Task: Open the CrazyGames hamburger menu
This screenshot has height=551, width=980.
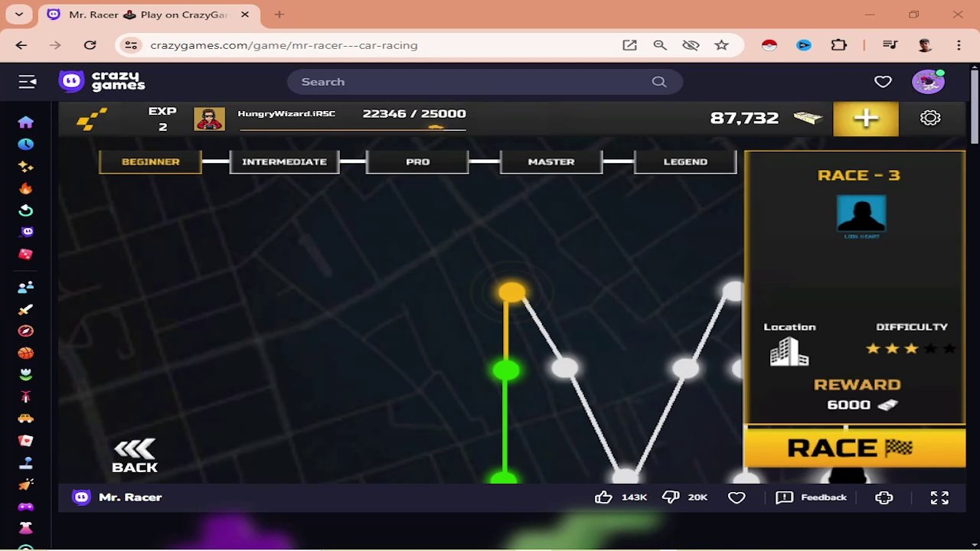Action: click(x=28, y=81)
